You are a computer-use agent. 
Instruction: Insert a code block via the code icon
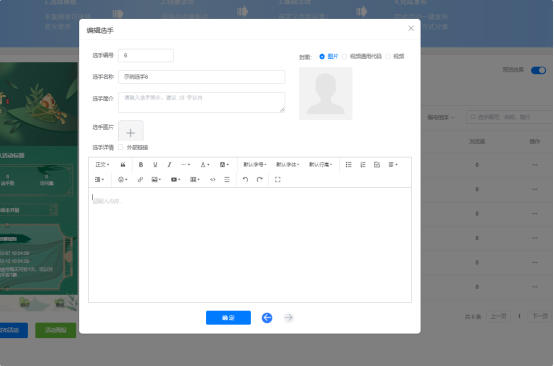212,179
